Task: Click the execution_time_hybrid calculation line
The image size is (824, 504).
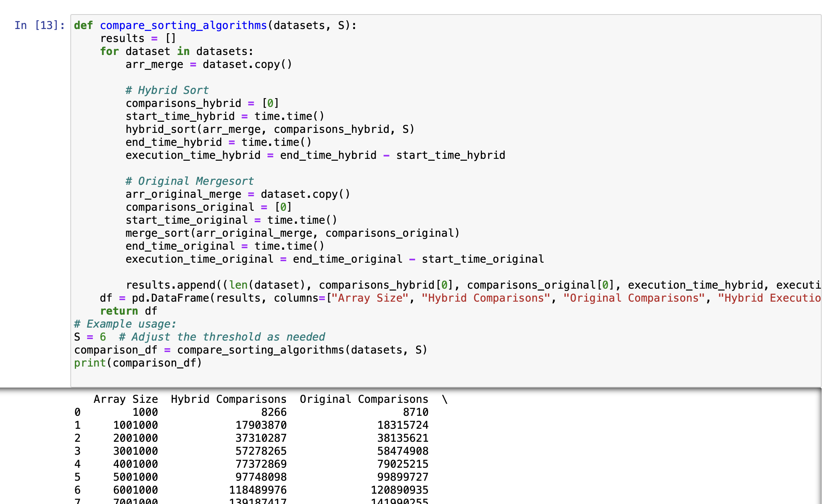Action: (x=315, y=155)
